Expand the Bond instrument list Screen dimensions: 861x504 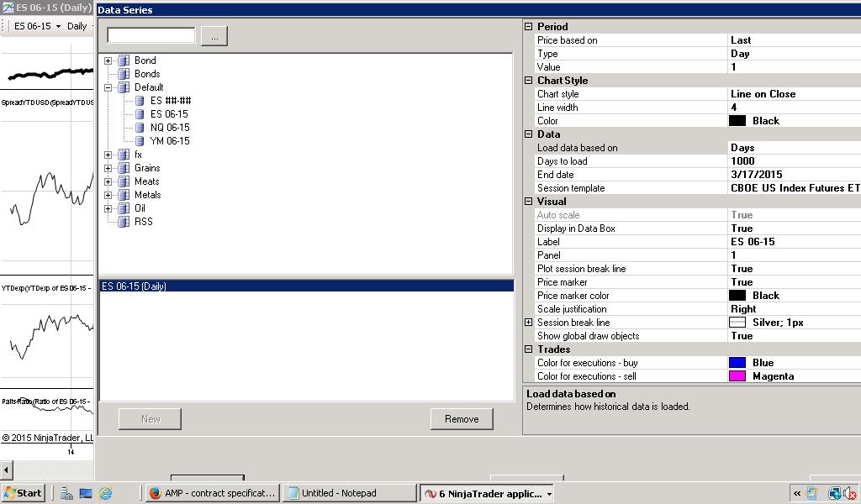click(x=108, y=60)
